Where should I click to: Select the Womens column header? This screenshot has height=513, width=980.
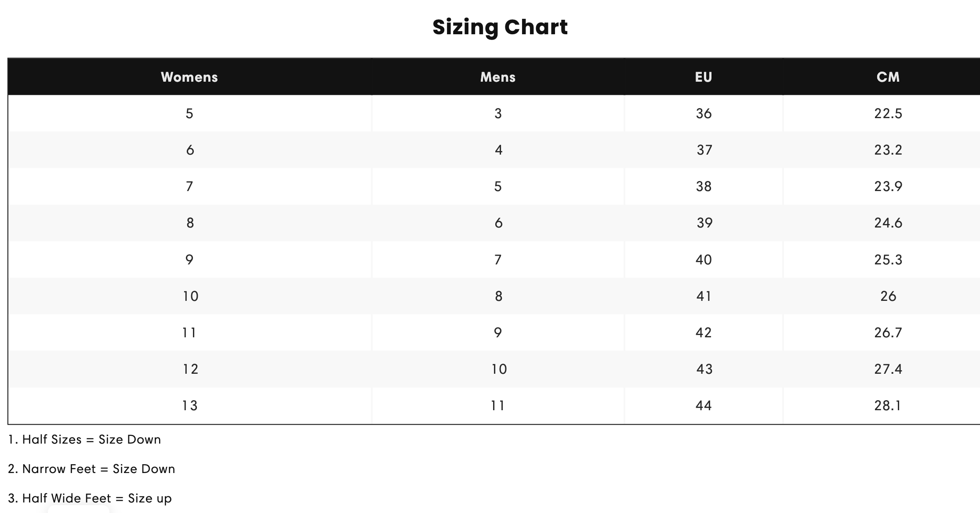pyautogui.click(x=189, y=77)
